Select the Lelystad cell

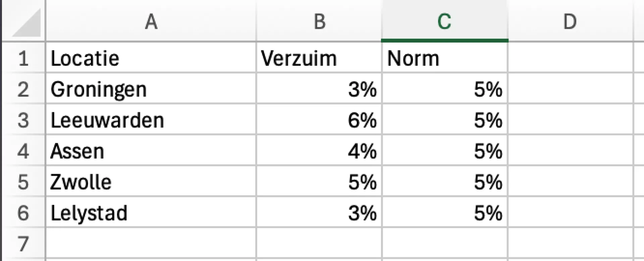151,213
